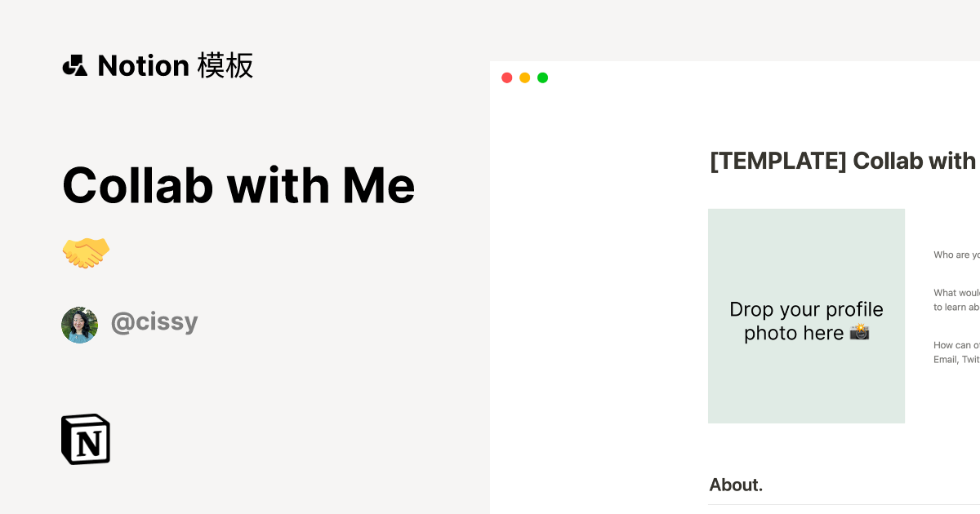The width and height of the screenshot is (980, 514).
Task: Click the yellow minimize window dot
Action: 525,78
